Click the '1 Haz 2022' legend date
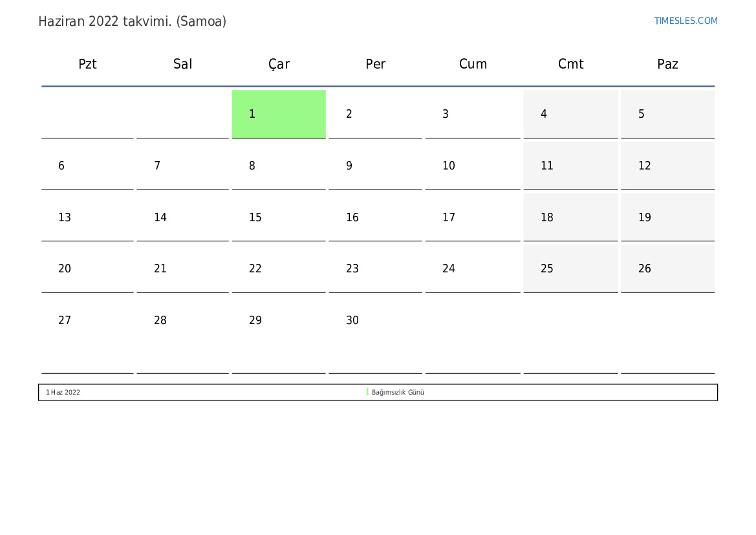This screenshot has width=756, height=535. pos(63,392)
